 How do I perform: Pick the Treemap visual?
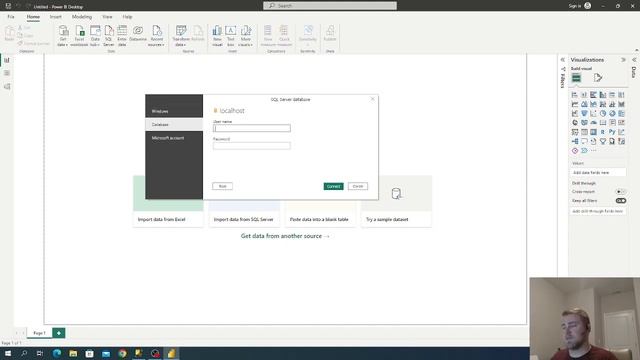(622, 113)
